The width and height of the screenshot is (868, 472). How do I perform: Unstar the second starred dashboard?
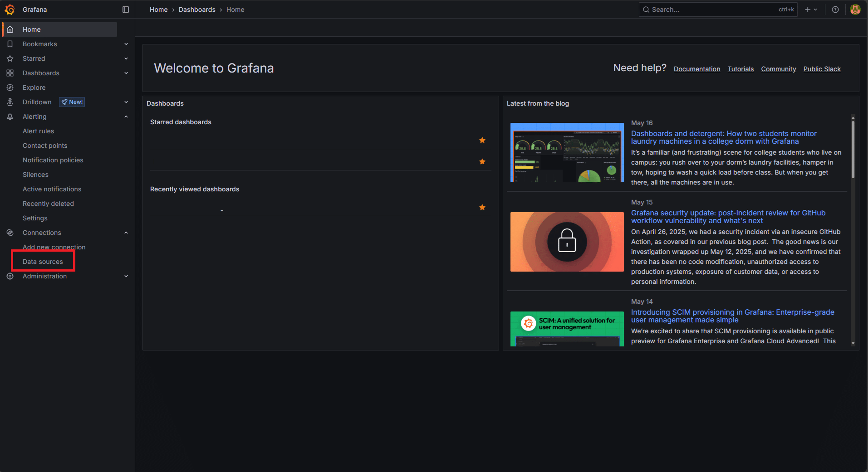(x=482, y=161)
